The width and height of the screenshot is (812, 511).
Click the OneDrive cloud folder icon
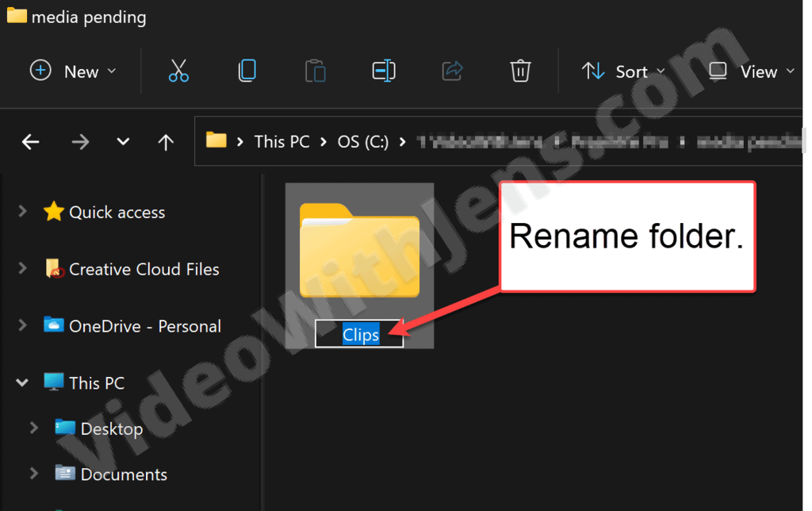tap(54, 325)
